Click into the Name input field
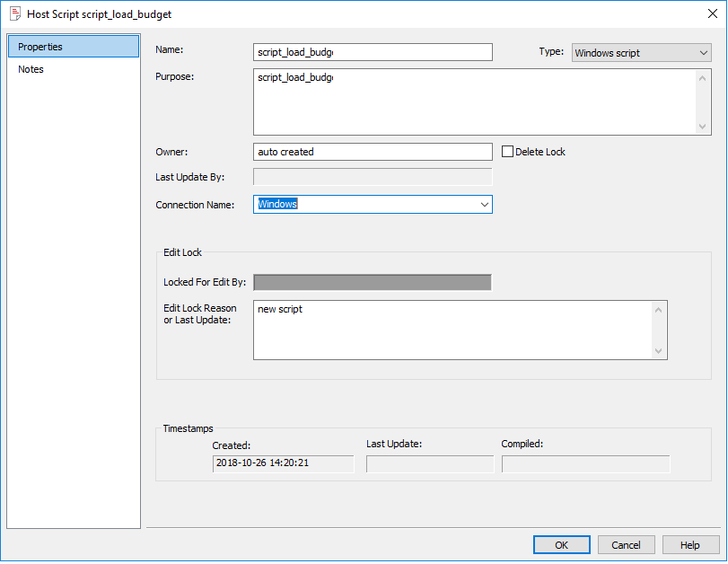This screenshot has height=564, width=728. (x=373, y=52)
